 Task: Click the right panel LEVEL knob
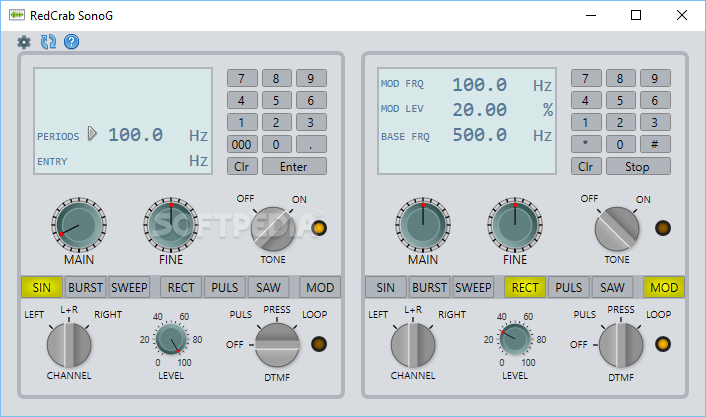click(515, 339)
